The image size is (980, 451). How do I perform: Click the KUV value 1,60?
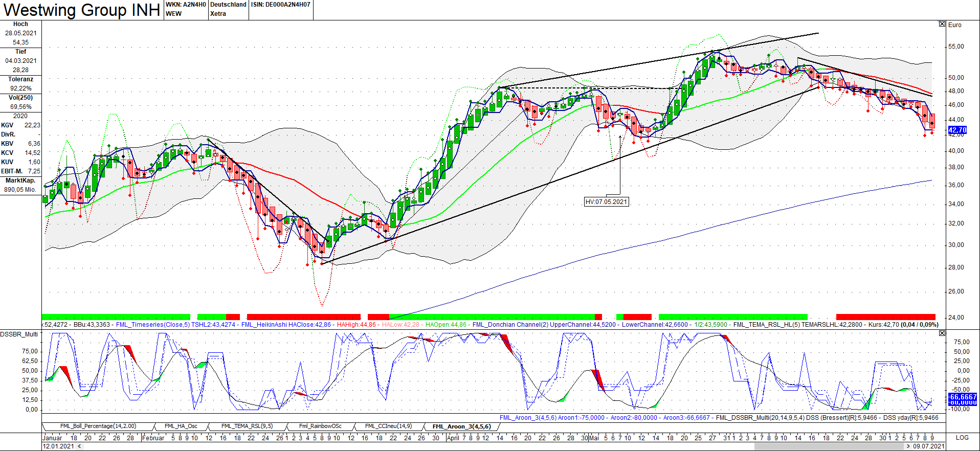pyautogui.click(x=34, y=162)
